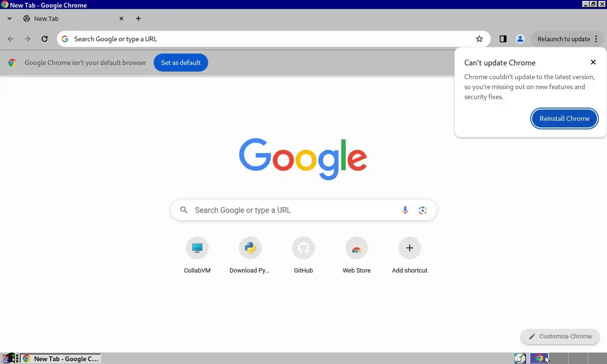The image size is (607, 364).
Task: Open the Windows Start button in the taskbar
Action: [x=8, y=359]
